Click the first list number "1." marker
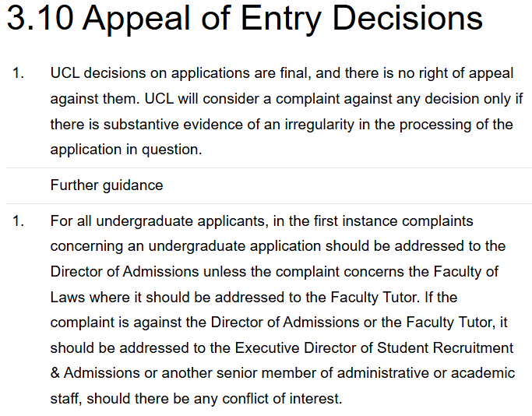 pos(19,74)
